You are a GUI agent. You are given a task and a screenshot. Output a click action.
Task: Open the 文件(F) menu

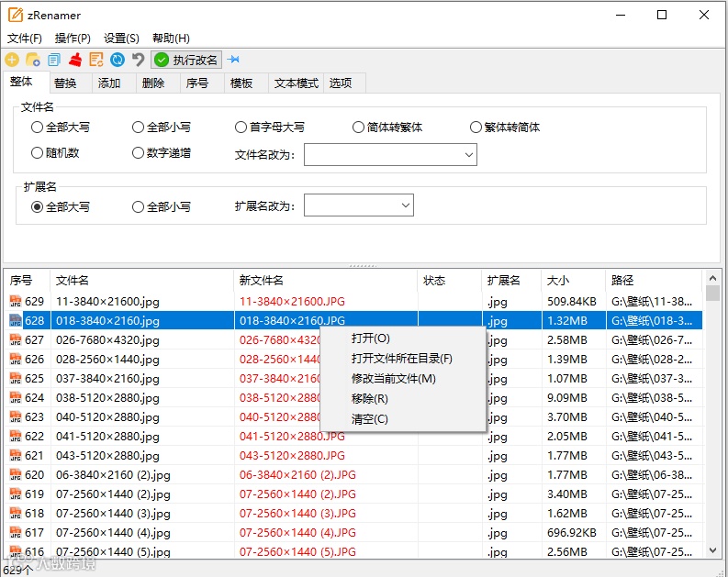tap(25, 38)
